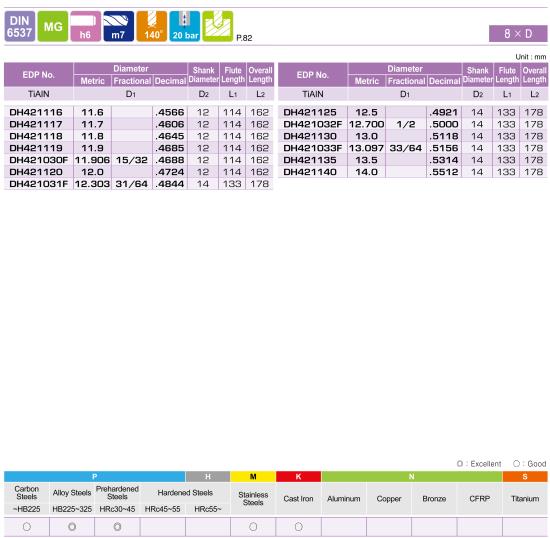
Task: Click the blue P material group header
Action: 94,477
